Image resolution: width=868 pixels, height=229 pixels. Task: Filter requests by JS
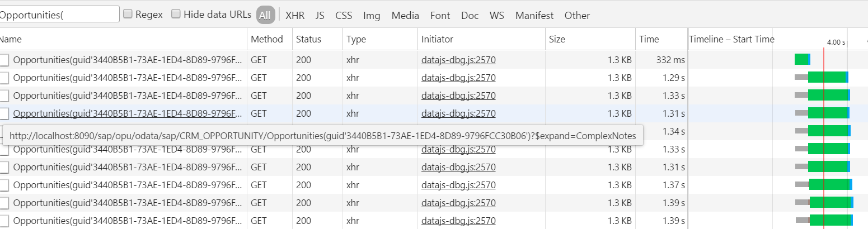pyautogui.click(x=320, y=16)
